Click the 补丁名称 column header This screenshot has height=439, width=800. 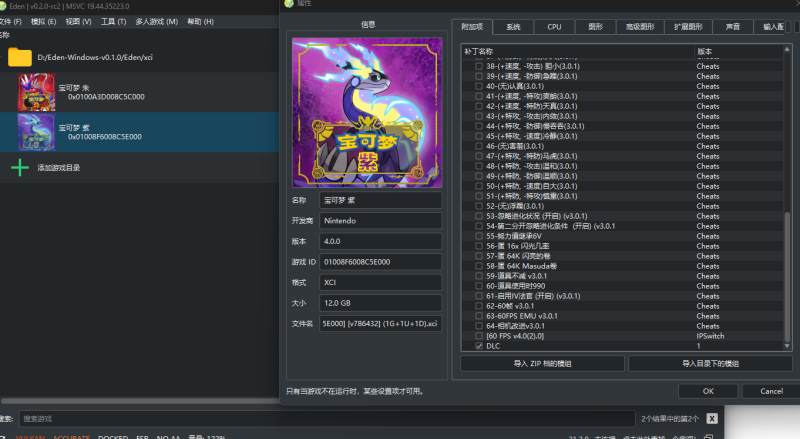pyautogui.click(x=578, y=51)
